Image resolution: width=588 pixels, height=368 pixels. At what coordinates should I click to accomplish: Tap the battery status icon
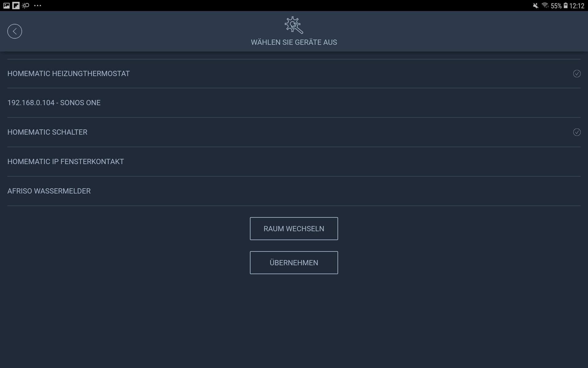[x=566, y=6]
